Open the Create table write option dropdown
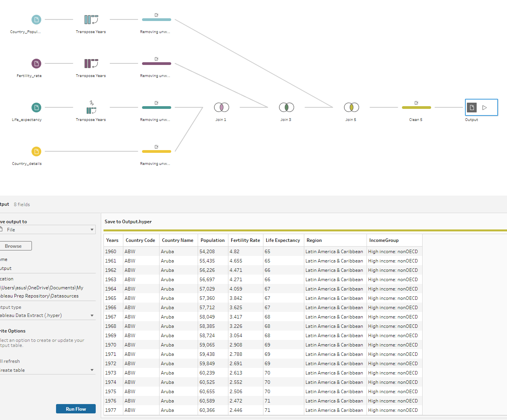Screen dimensions: 507x420 pyautogui.click(x=47, y=370)
